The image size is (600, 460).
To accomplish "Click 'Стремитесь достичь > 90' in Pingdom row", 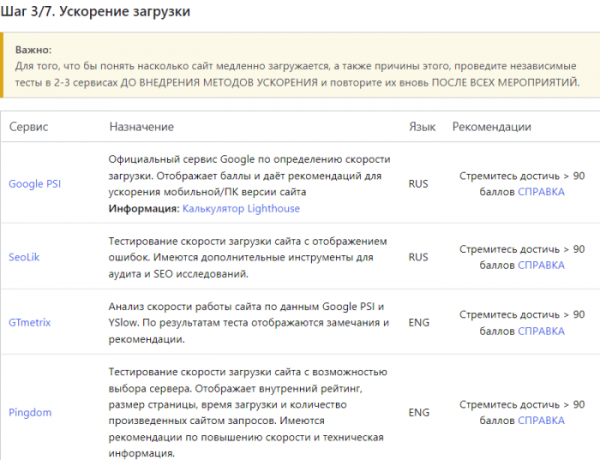I will point(522,405).
